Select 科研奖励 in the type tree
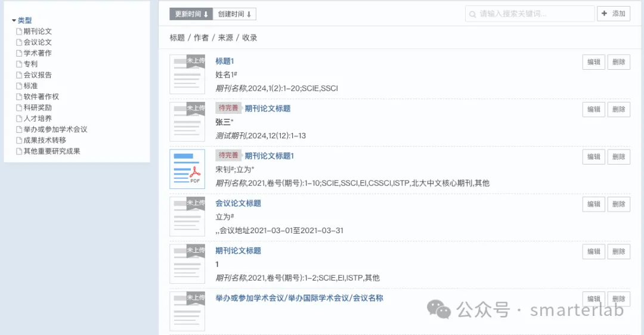Viewport: 644px width, 335px height. click(38, 107)
